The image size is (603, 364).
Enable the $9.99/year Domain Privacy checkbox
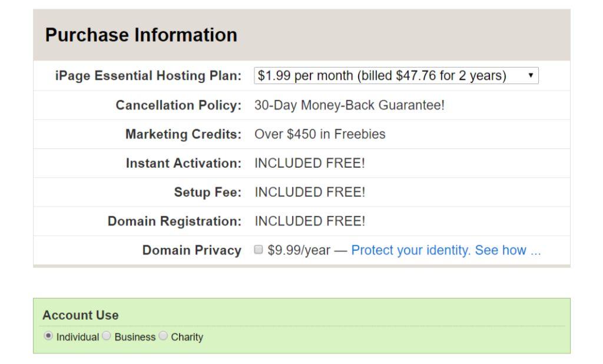point(258,250)
